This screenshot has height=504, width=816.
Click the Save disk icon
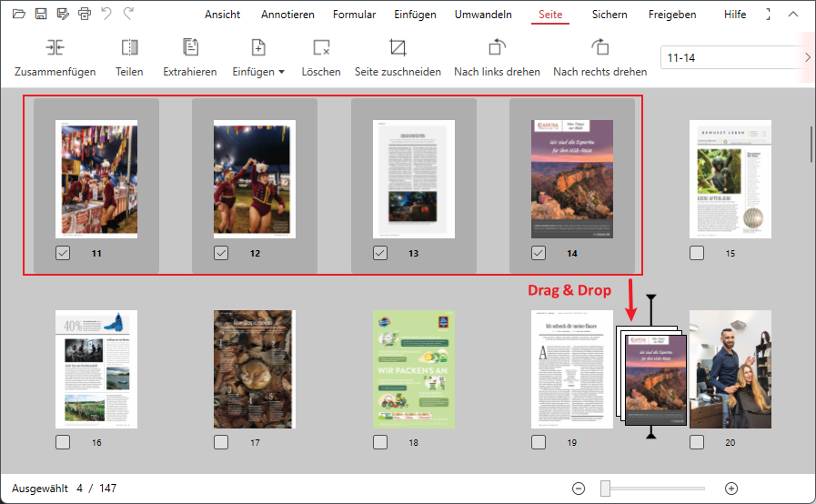coord(41,14)
